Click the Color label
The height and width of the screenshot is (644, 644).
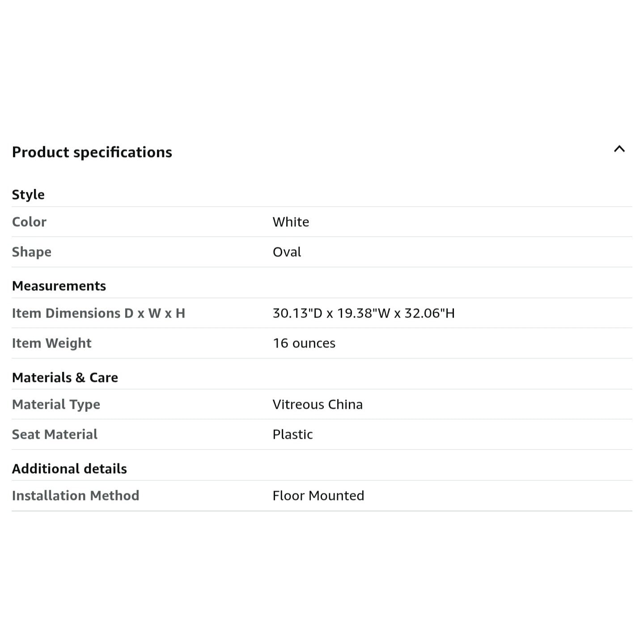tap(29, 222)
